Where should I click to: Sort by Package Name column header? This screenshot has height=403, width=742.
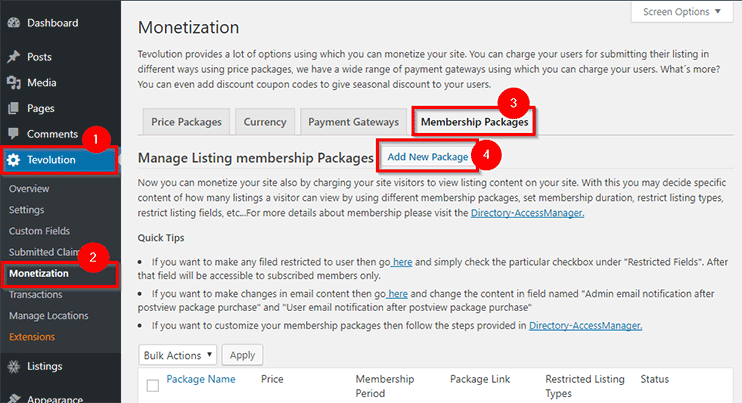pos(201,379)
